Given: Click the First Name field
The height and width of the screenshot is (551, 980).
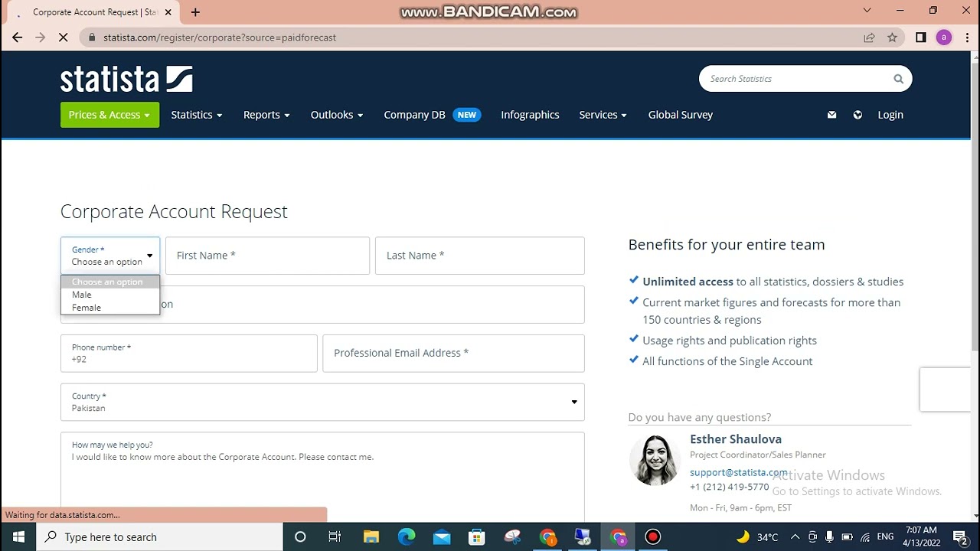Looking at the screenshot, I should (267, 256).
